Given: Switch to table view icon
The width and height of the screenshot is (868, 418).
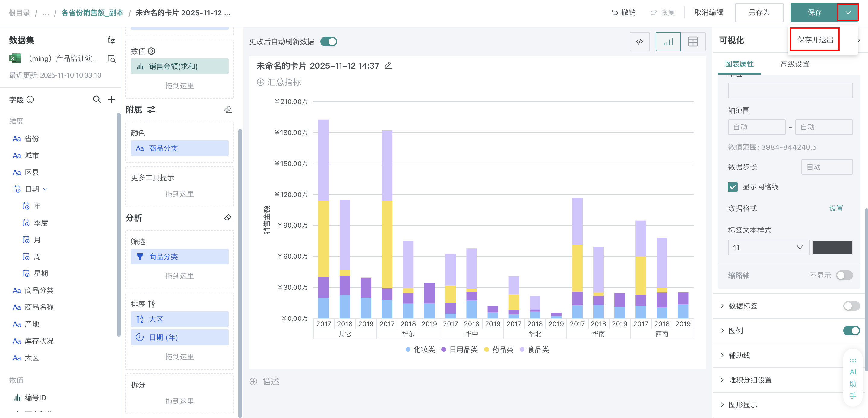Looking at the screenshot, I should (693, 42).
